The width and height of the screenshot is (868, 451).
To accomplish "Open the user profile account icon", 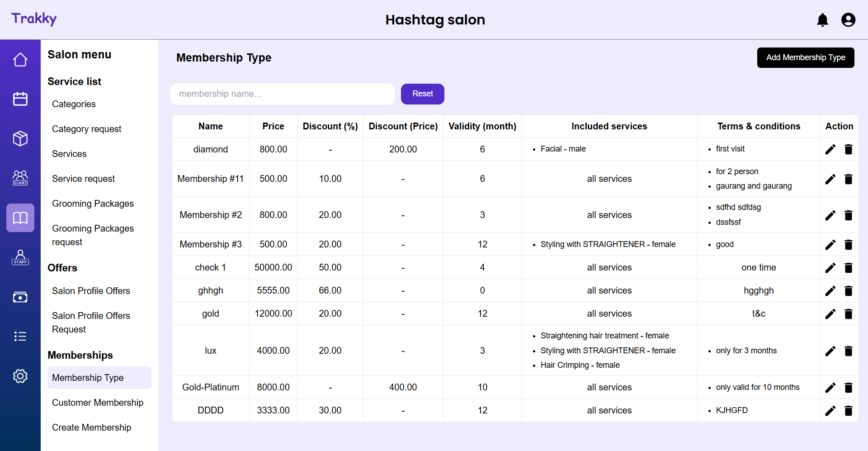I will 848,20.
